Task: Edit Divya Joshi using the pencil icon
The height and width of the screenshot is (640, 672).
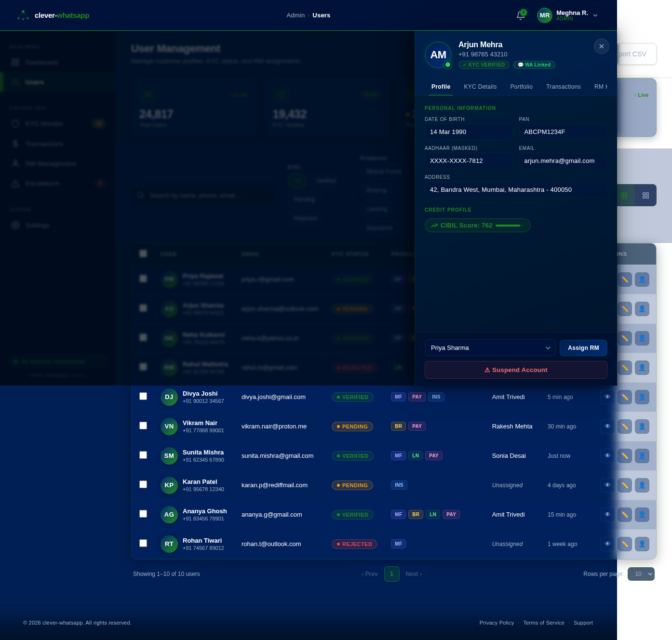Action: tap(624, 397)
